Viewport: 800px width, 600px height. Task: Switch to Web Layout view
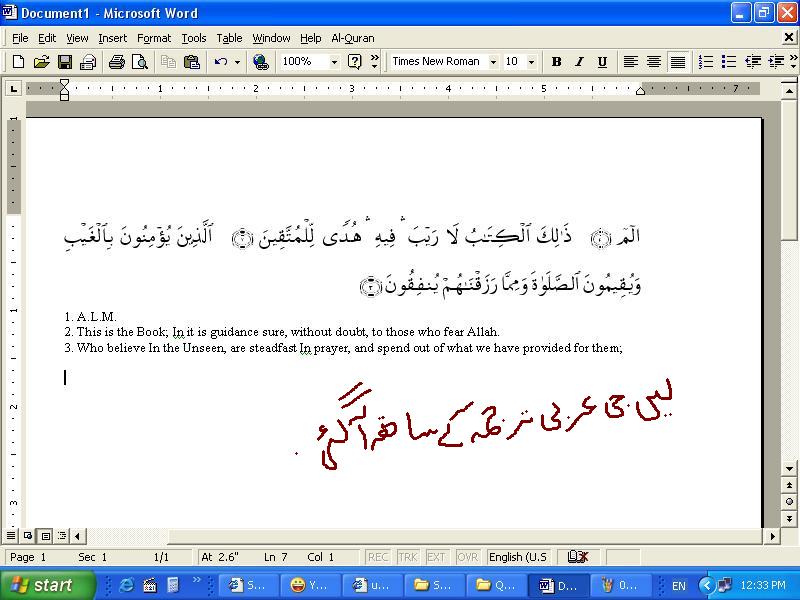coord(28,536)
